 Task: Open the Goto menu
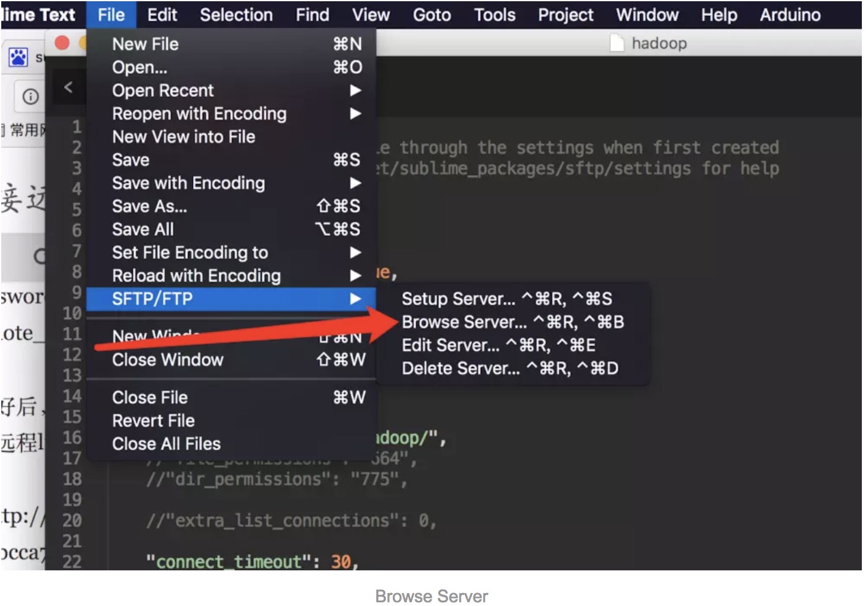tap(432, 15)
